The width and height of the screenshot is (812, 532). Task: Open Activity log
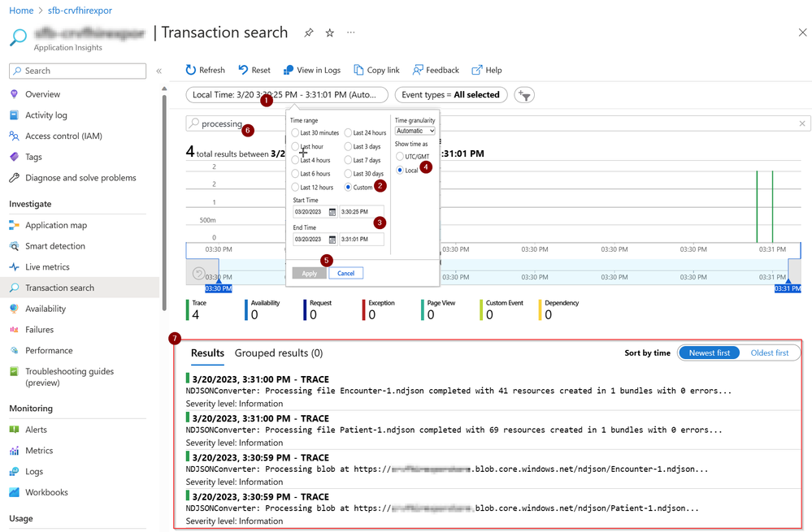[46, 115]
